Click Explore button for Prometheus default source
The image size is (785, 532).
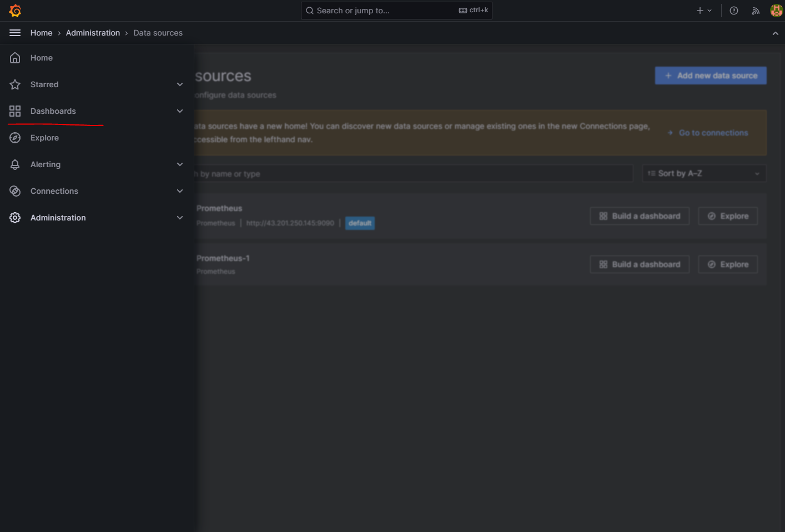[x=728, y=216]
